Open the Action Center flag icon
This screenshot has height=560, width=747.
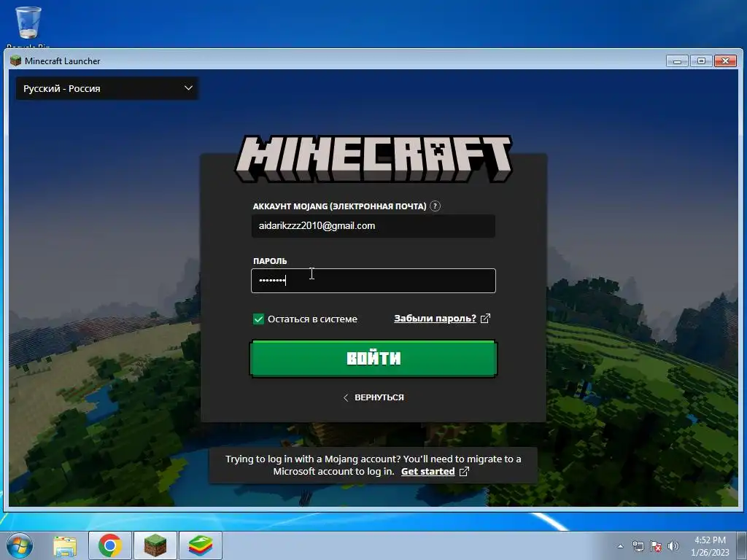click(x=656, y=546)
